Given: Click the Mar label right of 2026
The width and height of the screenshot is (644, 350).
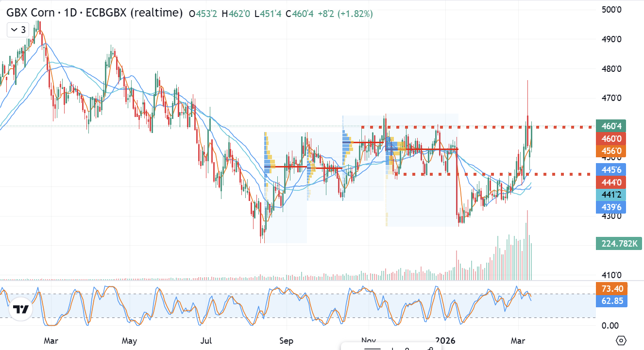Looking at the screenshot, I should point(519,341).
